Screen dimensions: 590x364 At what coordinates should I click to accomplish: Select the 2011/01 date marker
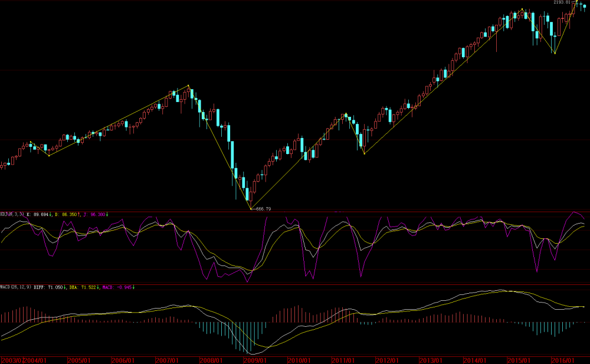point(343,360)
